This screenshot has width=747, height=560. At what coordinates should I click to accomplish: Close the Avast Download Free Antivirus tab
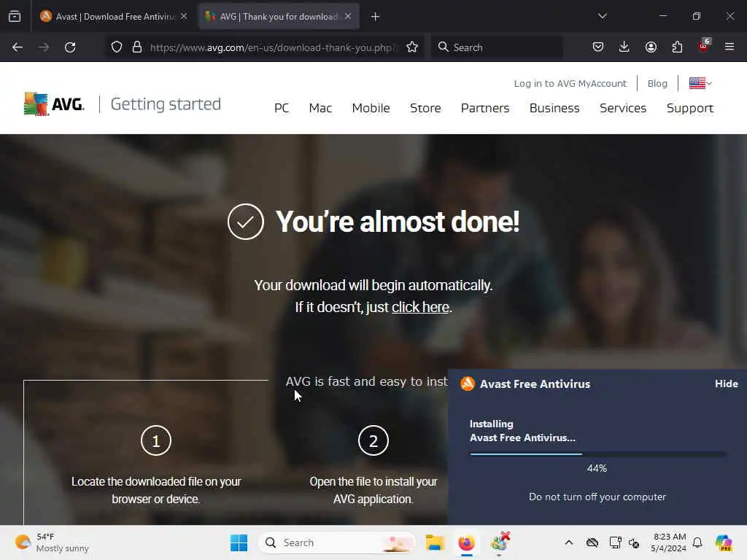tap(184, 16)
